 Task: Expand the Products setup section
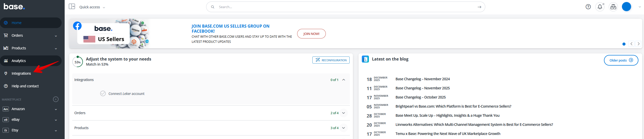click(x=344, y=128)
